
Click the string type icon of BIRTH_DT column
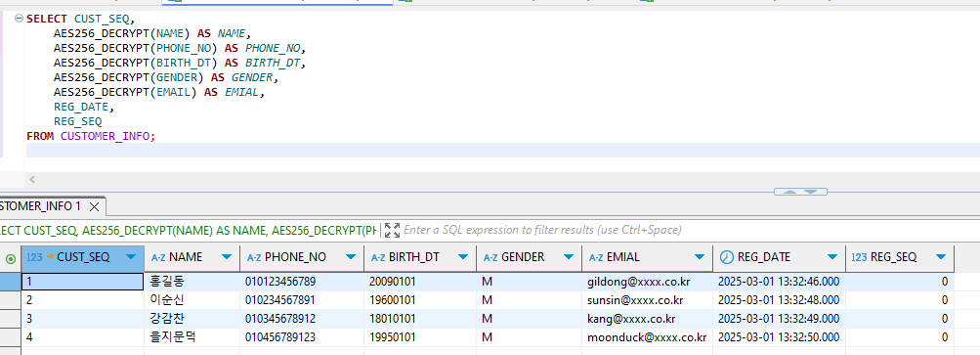coord(378,257)
